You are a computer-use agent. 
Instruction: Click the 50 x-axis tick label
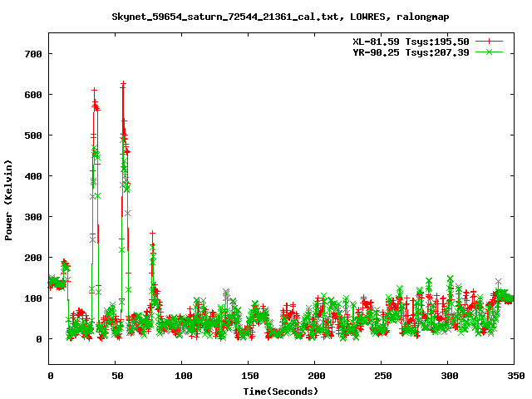pyautogui.click(x=117, y=376)
